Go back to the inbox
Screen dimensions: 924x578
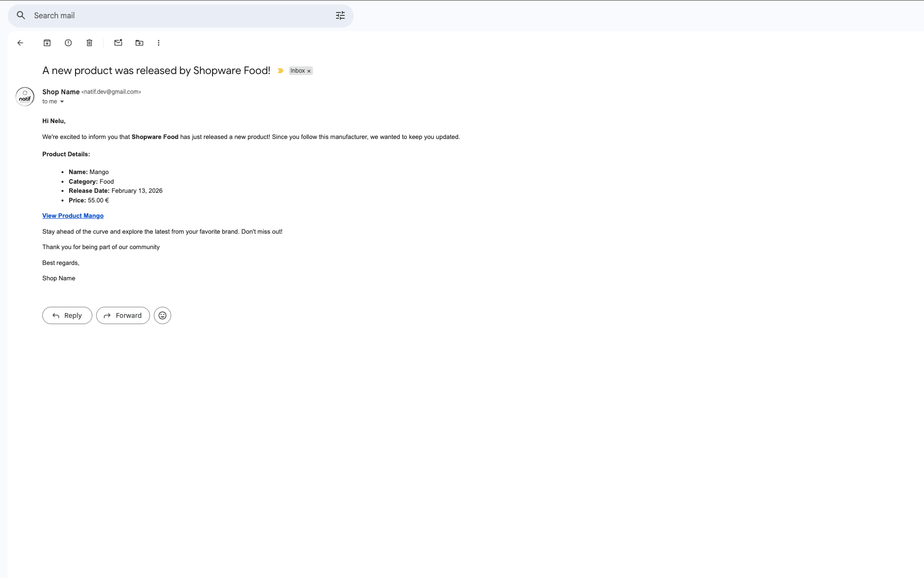pyautogui.click(x=20, y=43)
